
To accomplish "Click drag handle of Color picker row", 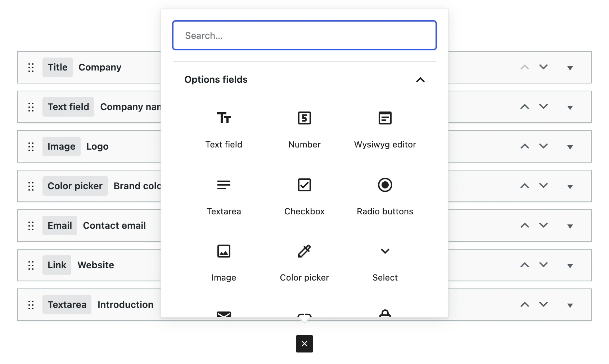I will point(31,186).
